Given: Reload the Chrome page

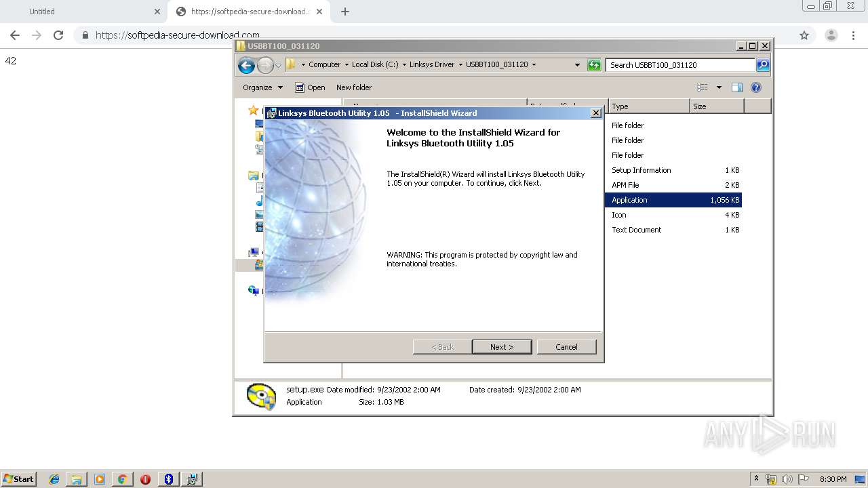Looking at the screenshot, I should coord(58,35).
